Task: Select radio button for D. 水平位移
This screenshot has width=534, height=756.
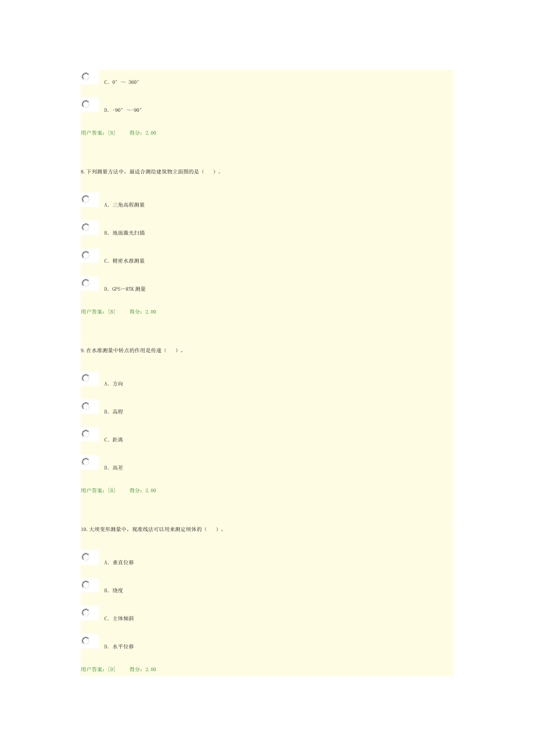Action: [x=85, y=641]
